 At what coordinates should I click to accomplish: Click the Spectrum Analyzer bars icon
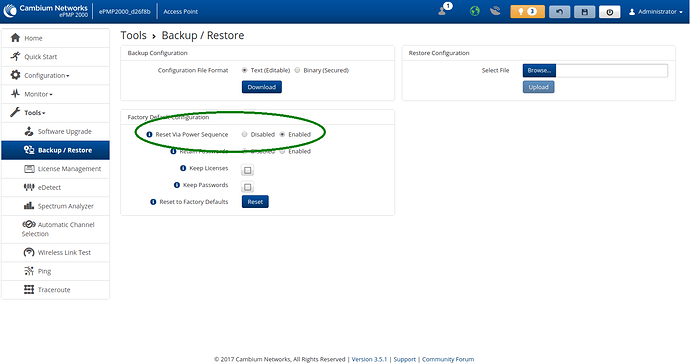tap(29, 206)
